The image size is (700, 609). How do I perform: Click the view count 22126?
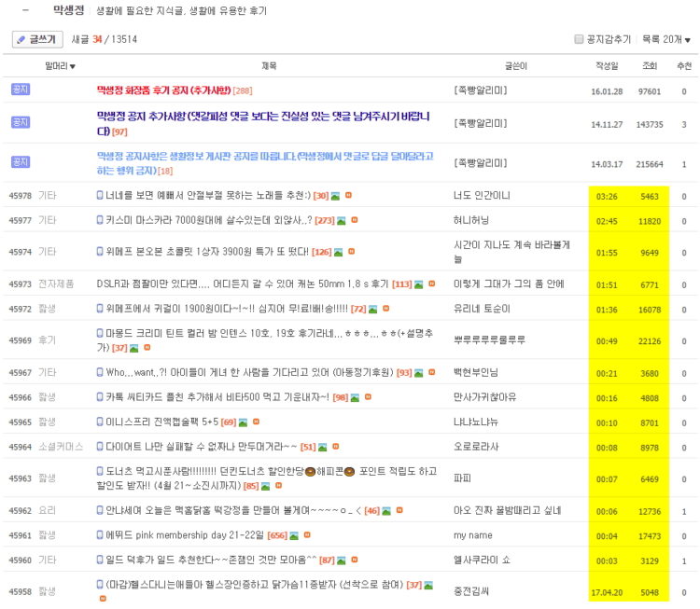[x=650, y=341]
